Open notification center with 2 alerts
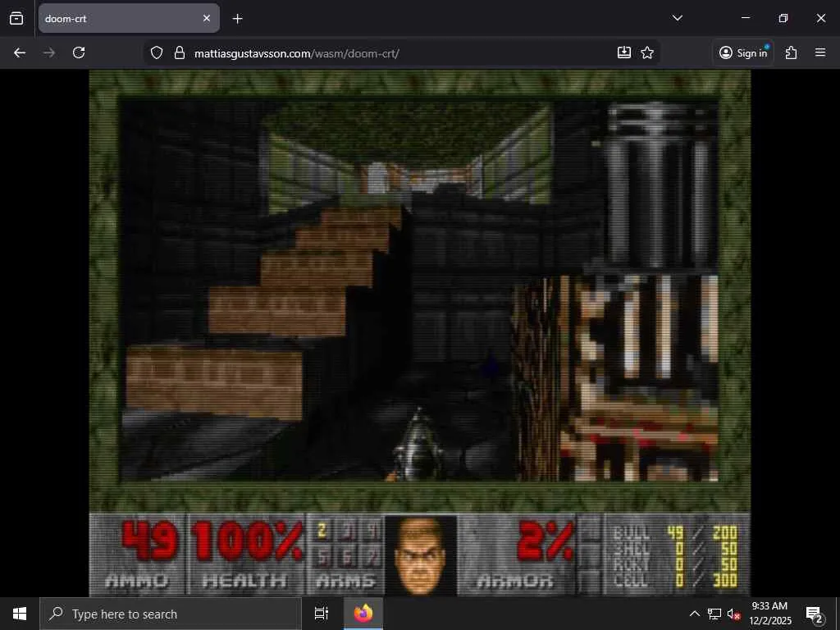This screenshot has width=840, height=630. click(815, 614)
